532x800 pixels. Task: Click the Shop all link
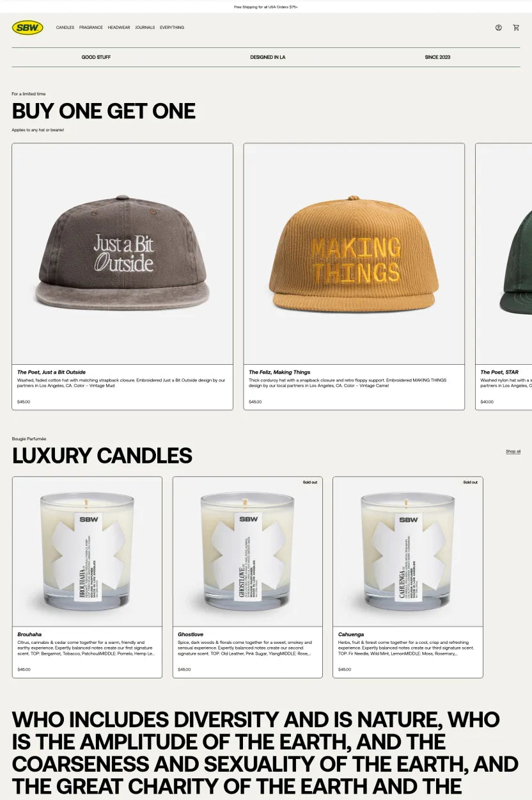tap(513, 451)
